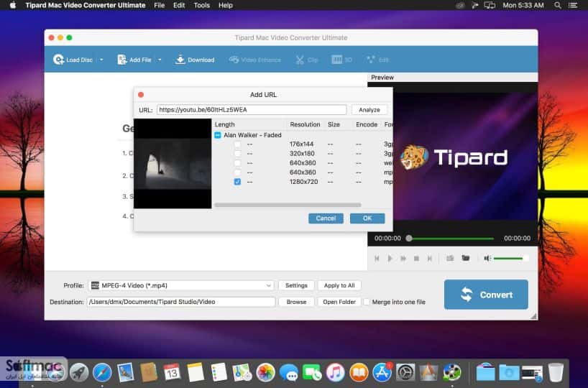Open App Store in the Dock
588x388 pixels.
pyautogui.click(x=382, y=373)
